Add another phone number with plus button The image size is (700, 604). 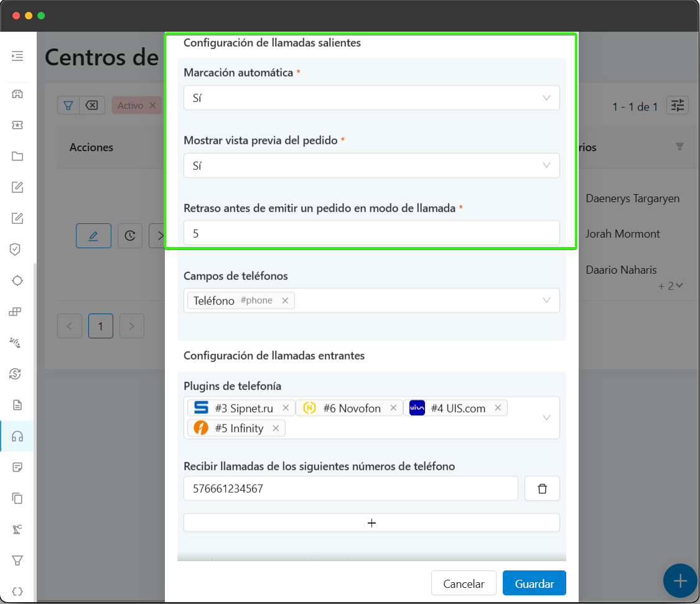pos(371,523)
